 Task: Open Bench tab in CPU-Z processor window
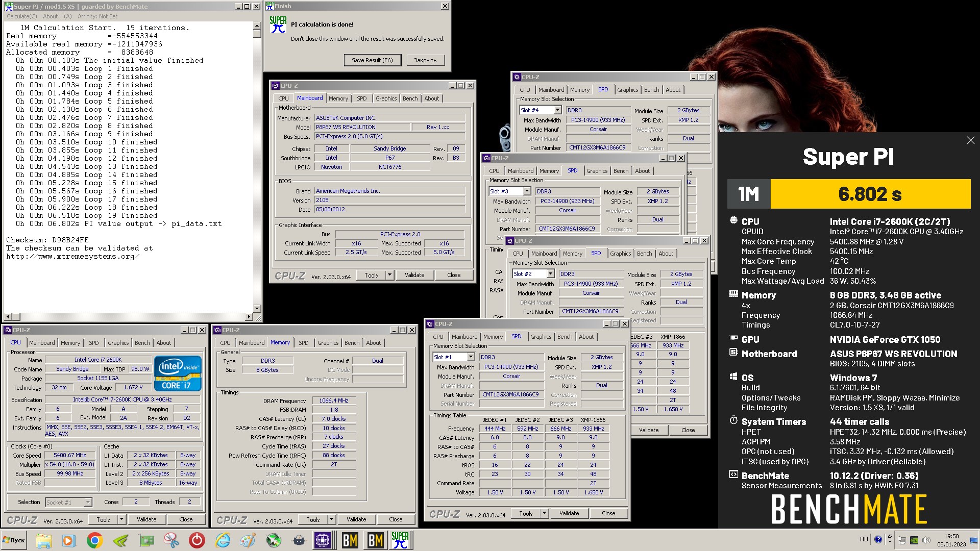[142, 343]
